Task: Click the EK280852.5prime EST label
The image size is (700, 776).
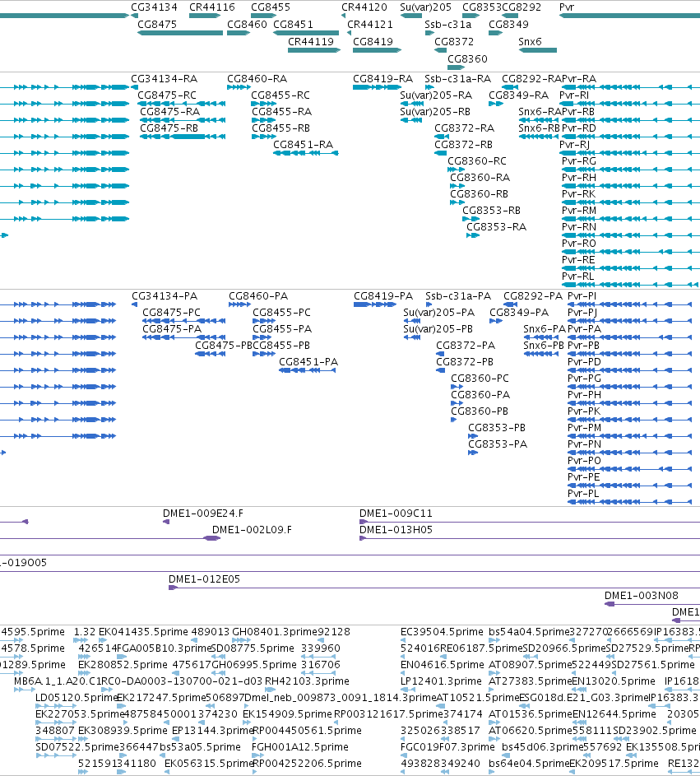Action: pyautogui.click(x=123, y=665)
